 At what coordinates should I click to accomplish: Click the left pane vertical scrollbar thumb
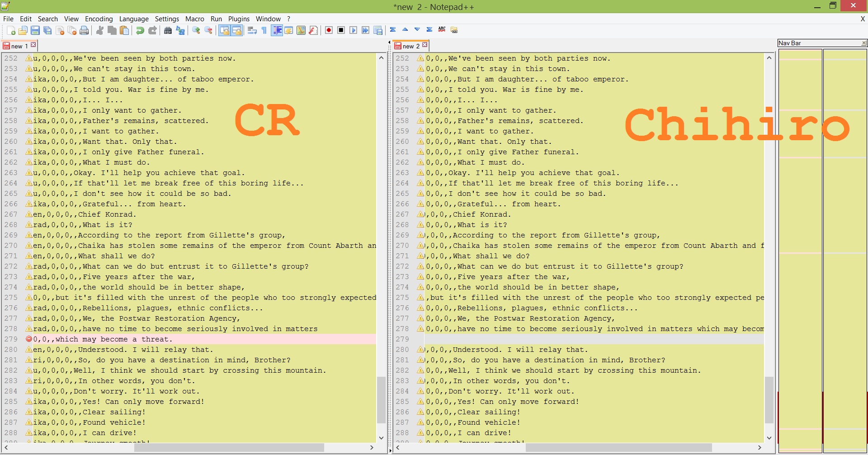click(x=381, y=400)
